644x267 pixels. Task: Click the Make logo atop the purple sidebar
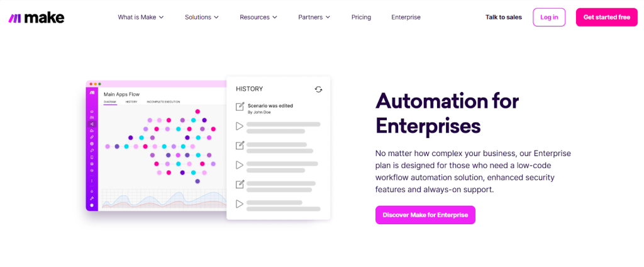(x=92, y=93)
